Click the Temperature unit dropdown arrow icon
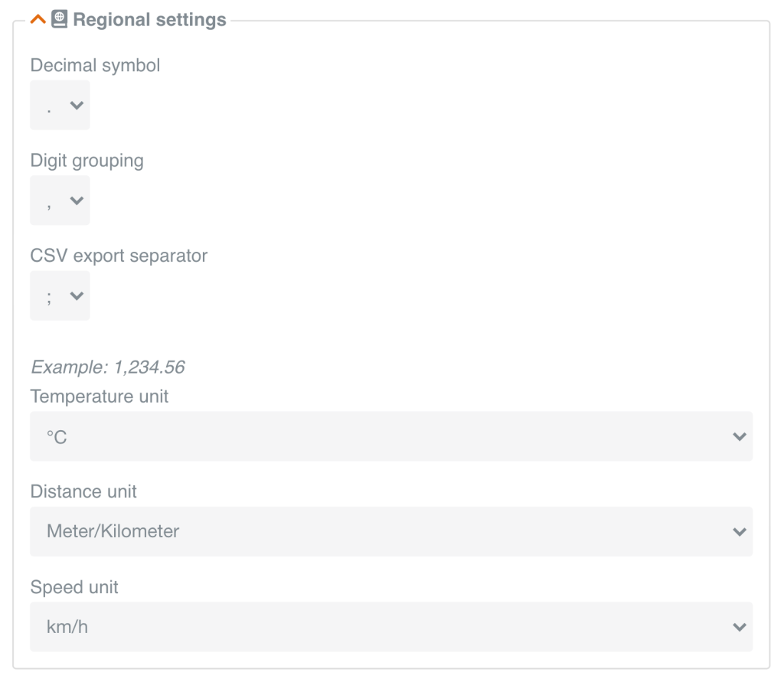Image resolution: width=784 pixels, height=682 pixels. (739, 437)
